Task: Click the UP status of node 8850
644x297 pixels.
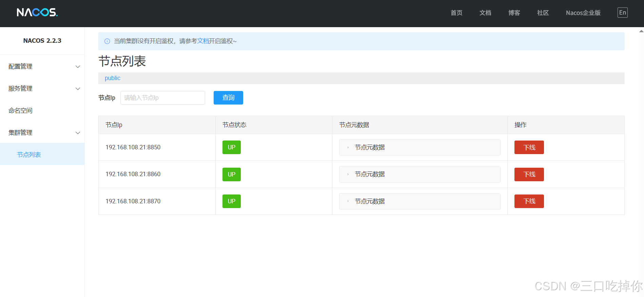Action: [232, 147]
